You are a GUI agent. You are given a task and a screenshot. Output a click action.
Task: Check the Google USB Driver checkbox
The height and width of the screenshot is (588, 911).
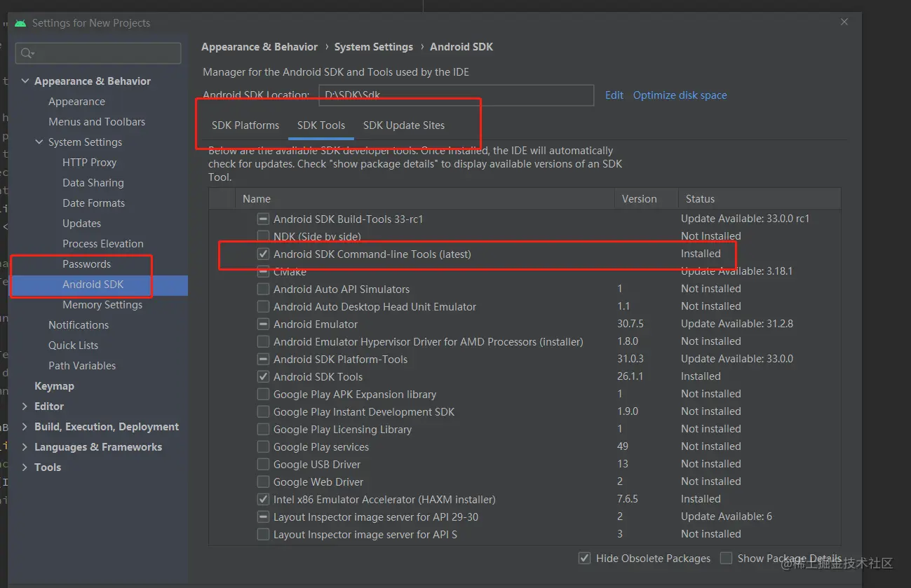[x=263, y=464]
